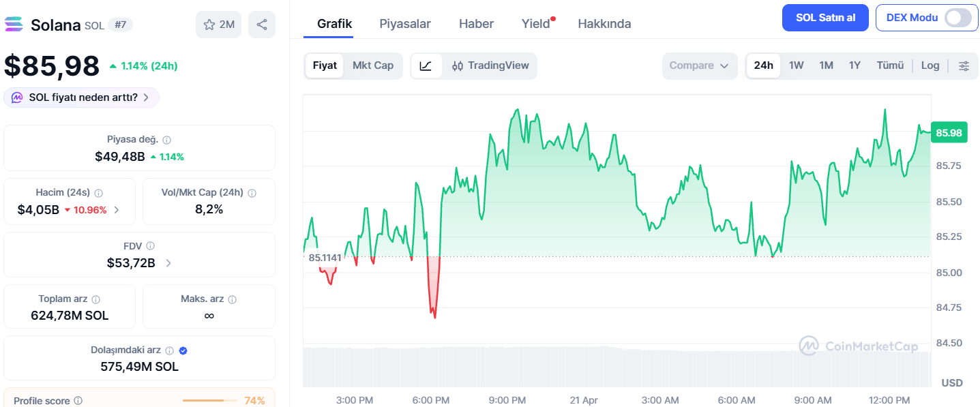The image size is (980, 407).
Task: Select the 1W time range
Action: point(797,65)
